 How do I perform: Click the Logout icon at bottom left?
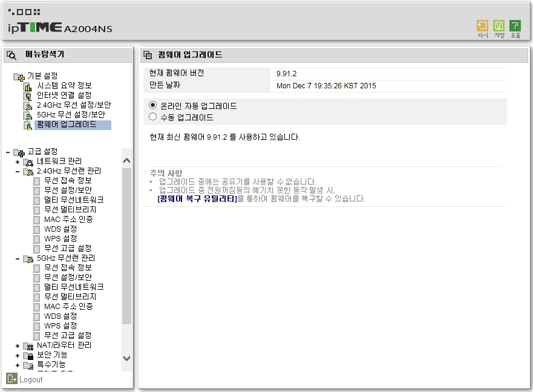(11, 379)
